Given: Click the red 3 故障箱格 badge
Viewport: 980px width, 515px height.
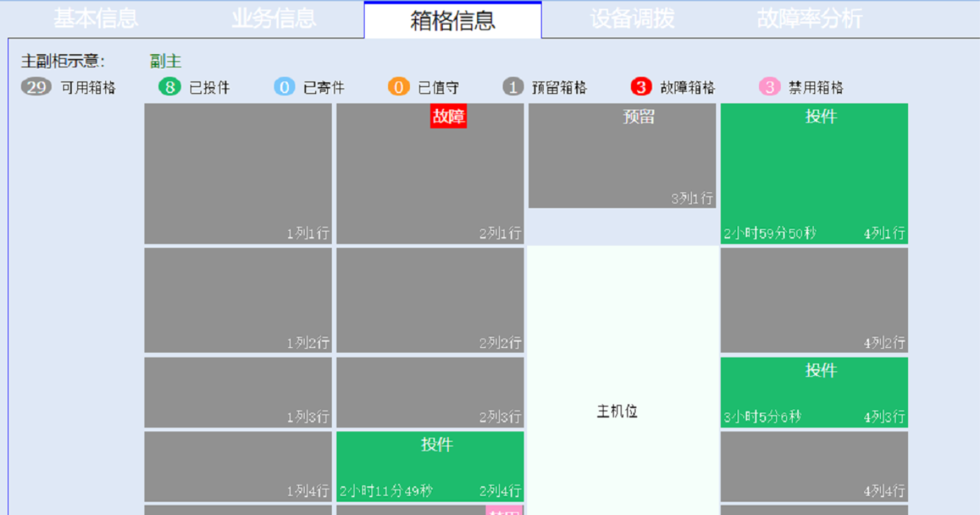Looking at the screenshot, I should 641,87.
